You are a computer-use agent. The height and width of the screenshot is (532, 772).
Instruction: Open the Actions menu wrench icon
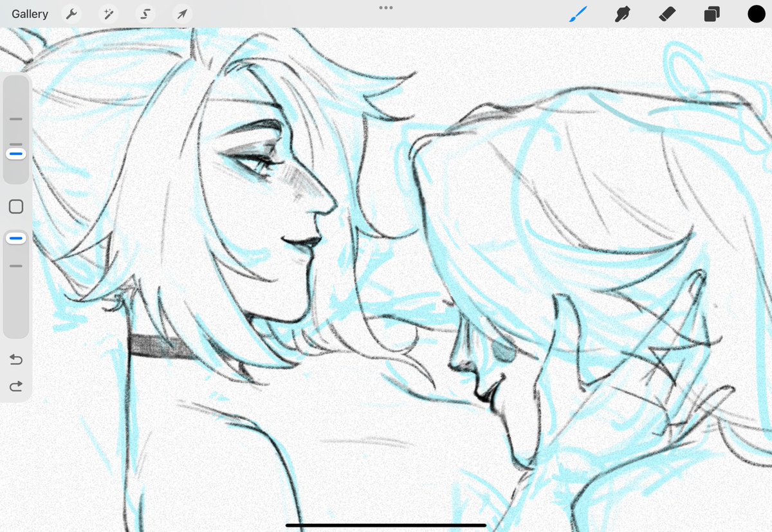pyautogui.click(x=71, y=14)
